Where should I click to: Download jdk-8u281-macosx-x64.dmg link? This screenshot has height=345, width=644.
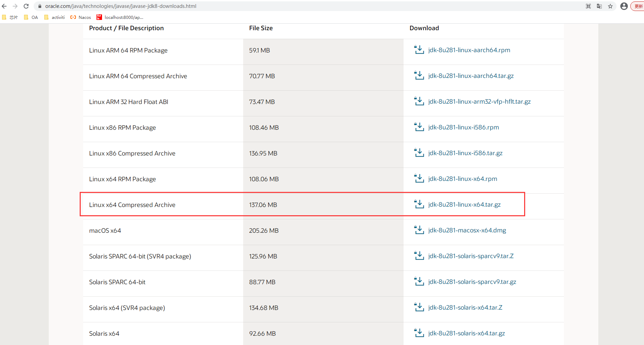pos(467,230)
